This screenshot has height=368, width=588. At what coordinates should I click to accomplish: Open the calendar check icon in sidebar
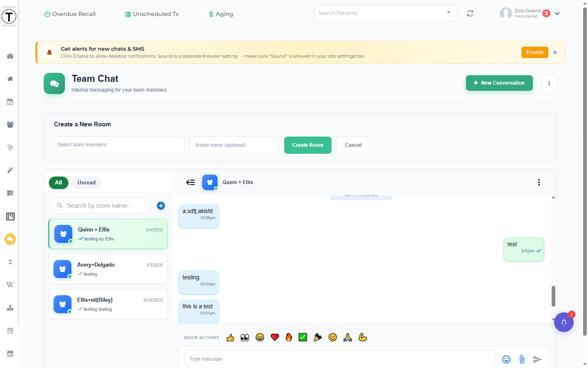coord(10,102)
